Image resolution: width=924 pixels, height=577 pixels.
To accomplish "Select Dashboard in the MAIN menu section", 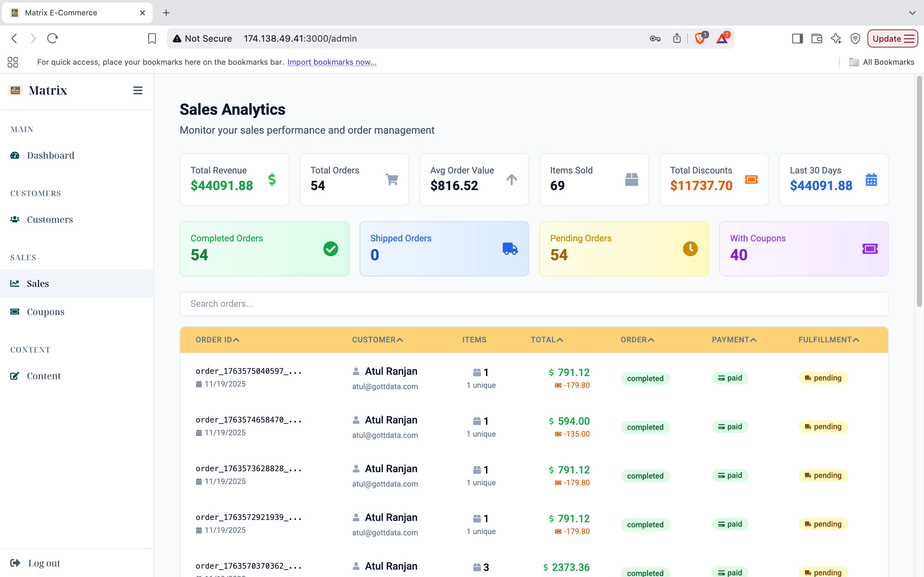I will pos(50,155).
